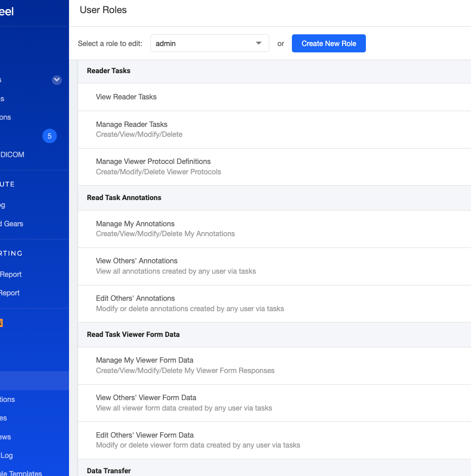Collapse the expanded sidebar section via its chevron
This screenshot has width=471, height=476.
coord(57,80)
